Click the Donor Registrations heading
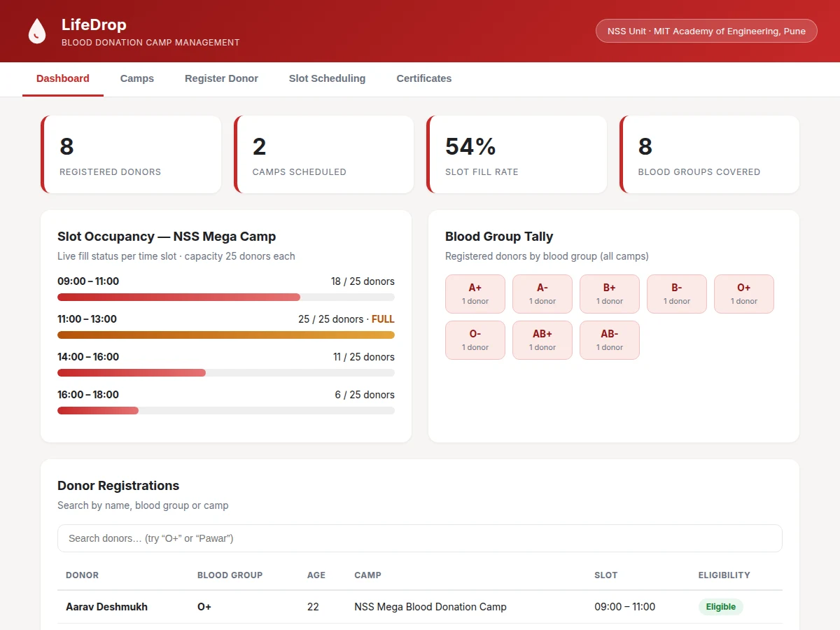This screenshot has width=840, height=630. coord(118,486)
